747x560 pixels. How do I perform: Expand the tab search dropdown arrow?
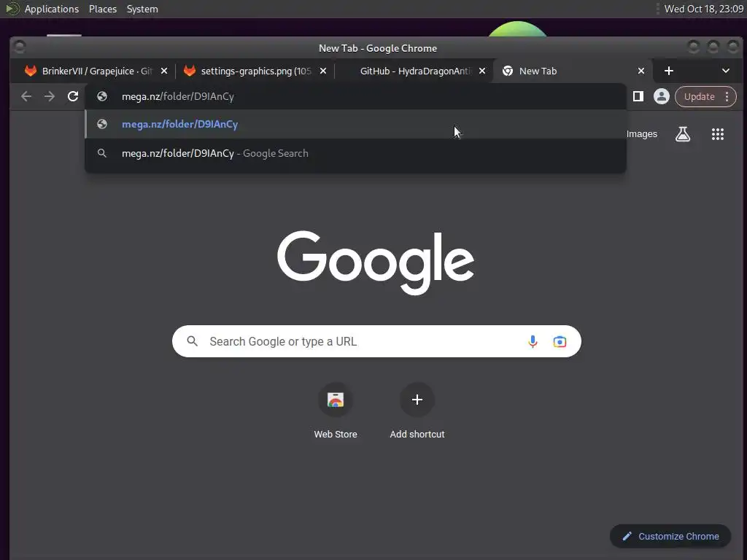726,71
